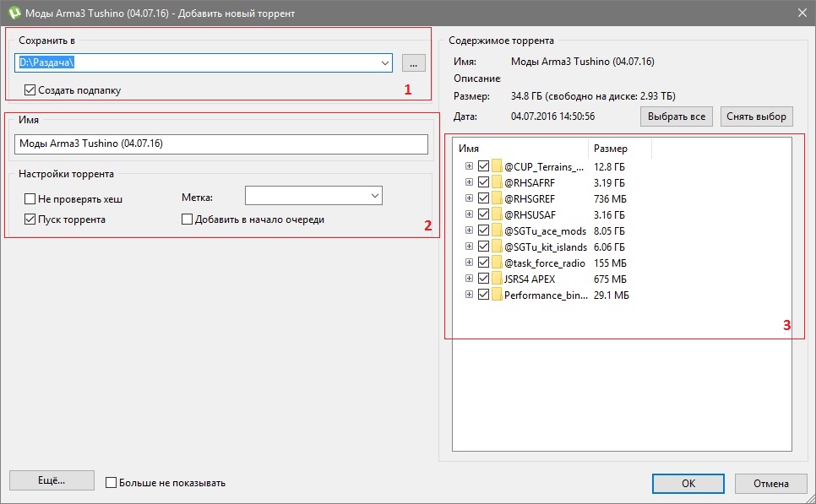Image resolution: width=816 pixels, height=504 pixels.
Task: Cancel with the Отмена button
Action: coord(770,483)
